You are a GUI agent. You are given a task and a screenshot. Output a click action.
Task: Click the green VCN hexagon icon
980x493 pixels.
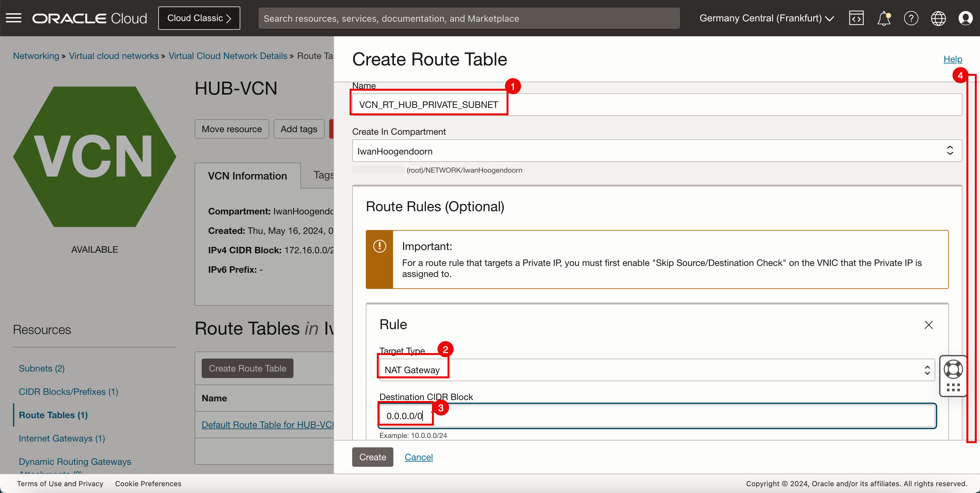[94, 156]
